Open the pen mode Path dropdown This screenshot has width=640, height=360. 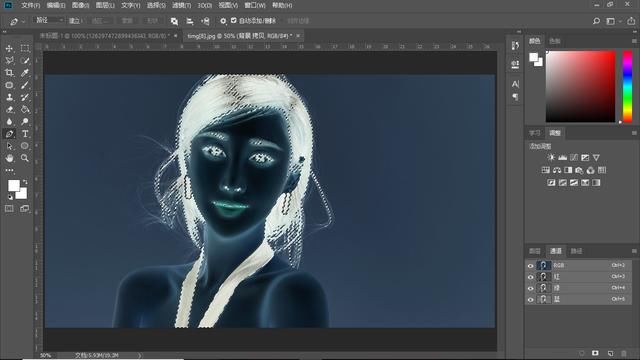(x=49, y=20)
